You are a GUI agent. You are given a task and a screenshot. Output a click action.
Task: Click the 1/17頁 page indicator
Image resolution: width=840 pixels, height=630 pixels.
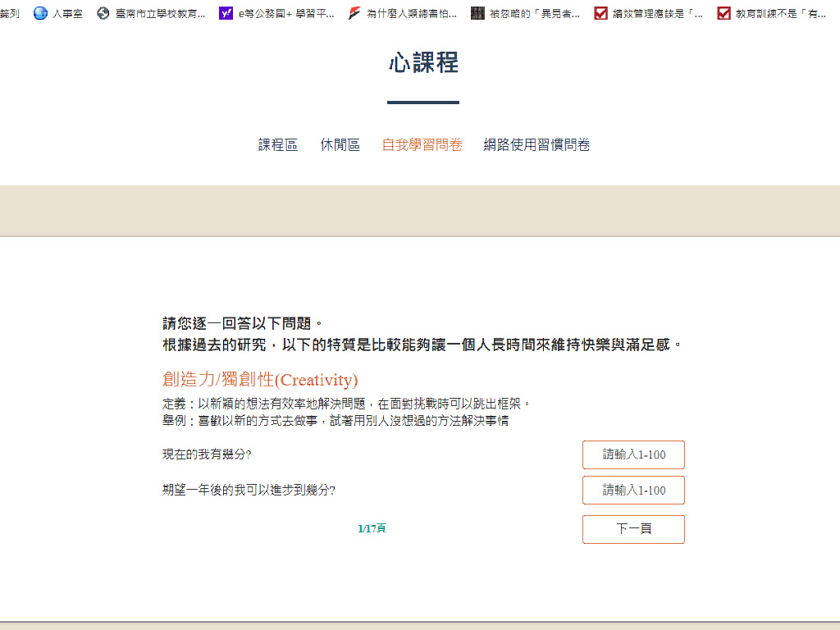tap(372, 529)
